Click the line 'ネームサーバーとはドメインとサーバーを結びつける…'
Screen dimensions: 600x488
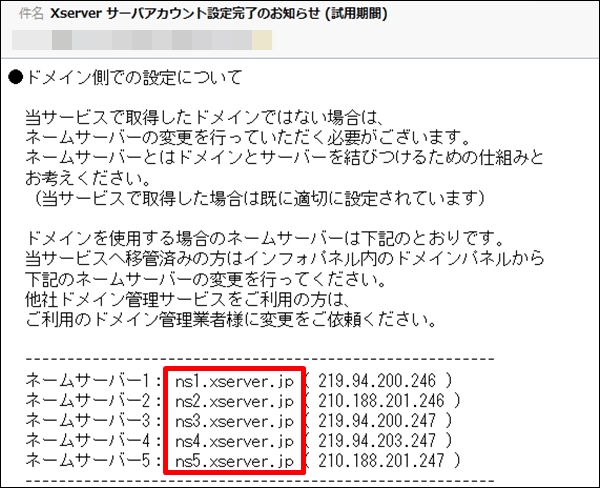coord(285,158)
